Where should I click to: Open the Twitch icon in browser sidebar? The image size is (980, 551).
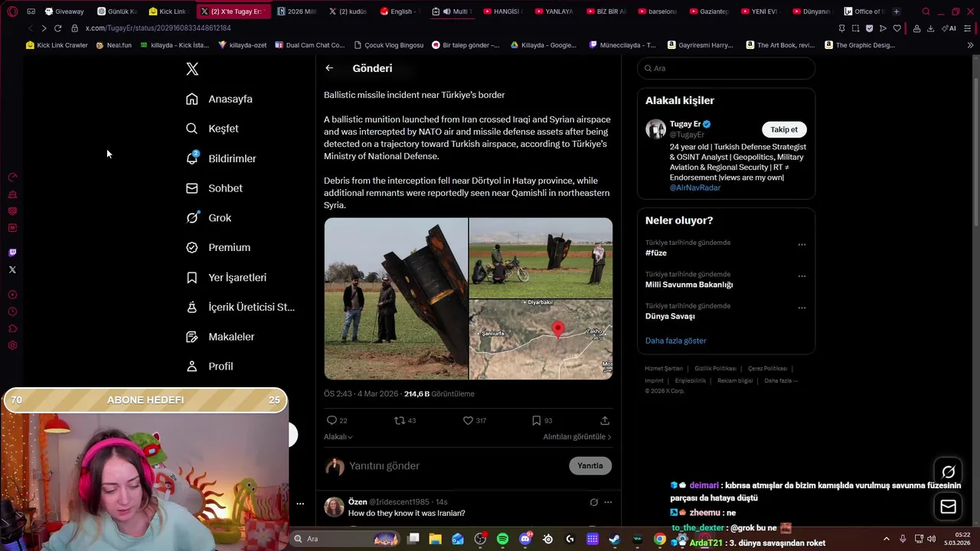click(12, 253)
